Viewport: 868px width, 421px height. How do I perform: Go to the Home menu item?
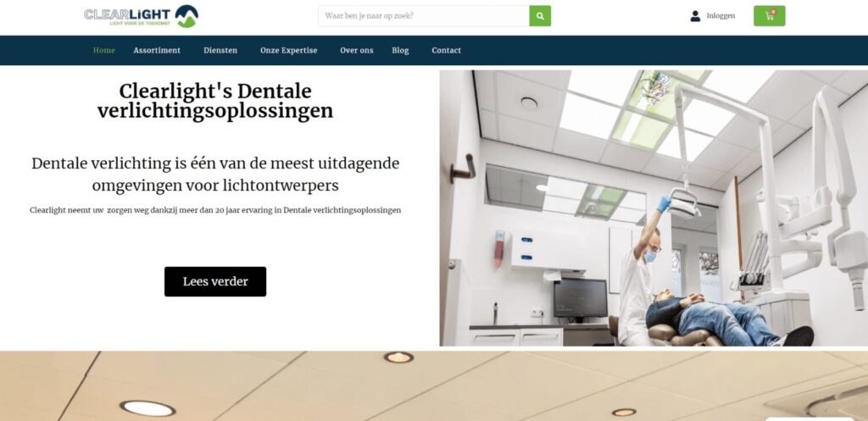tap(104, 50)
